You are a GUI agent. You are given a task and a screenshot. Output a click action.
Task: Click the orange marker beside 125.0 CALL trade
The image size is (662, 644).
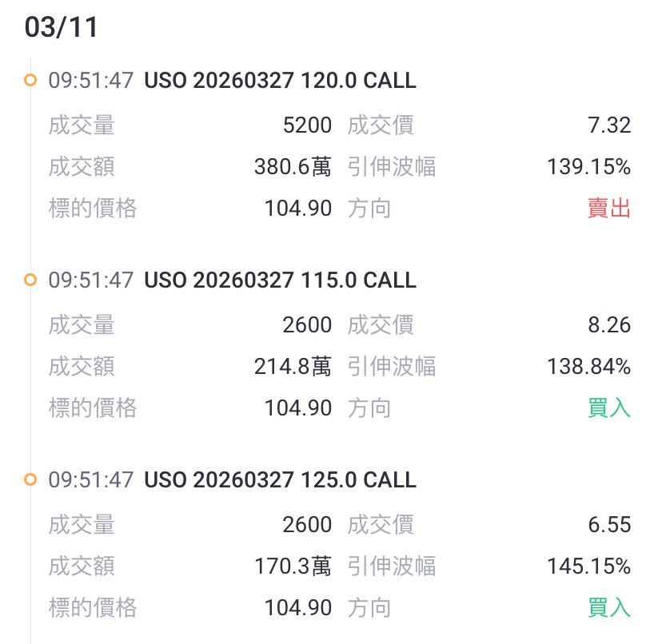coord(30,480)
